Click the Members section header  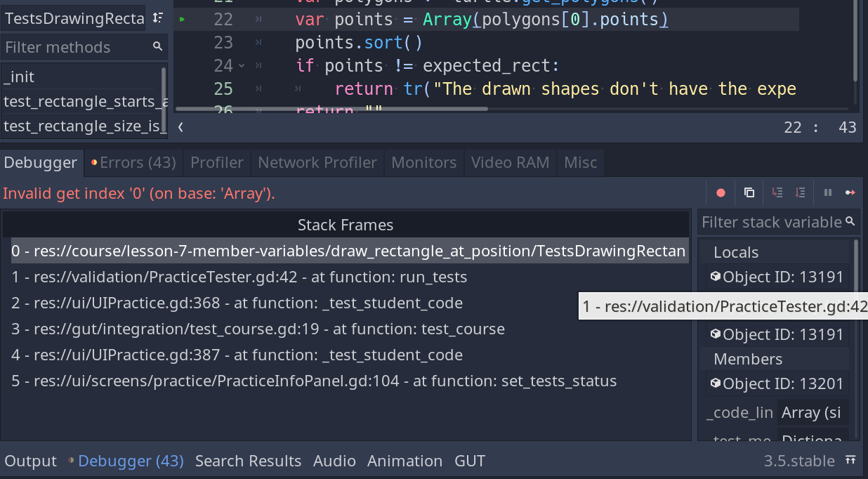775,359
